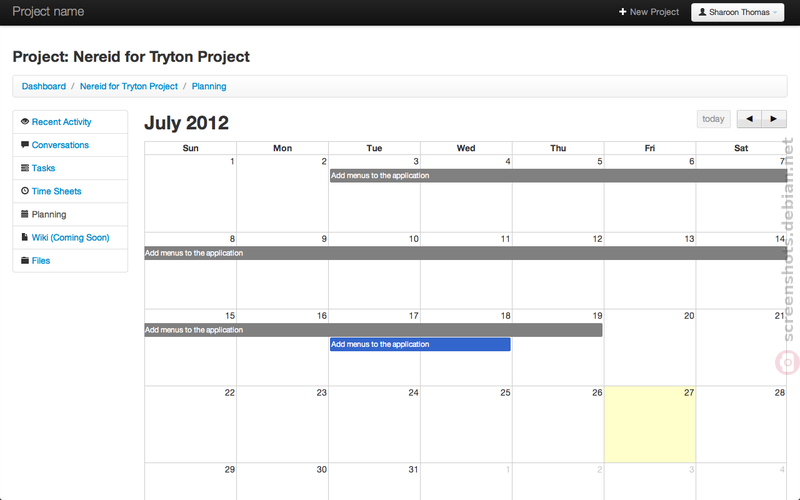Screen dimensions: 800x500
Task: Open Nereid for Tryton Project breadcrumb
Action: tap(129, 86)
